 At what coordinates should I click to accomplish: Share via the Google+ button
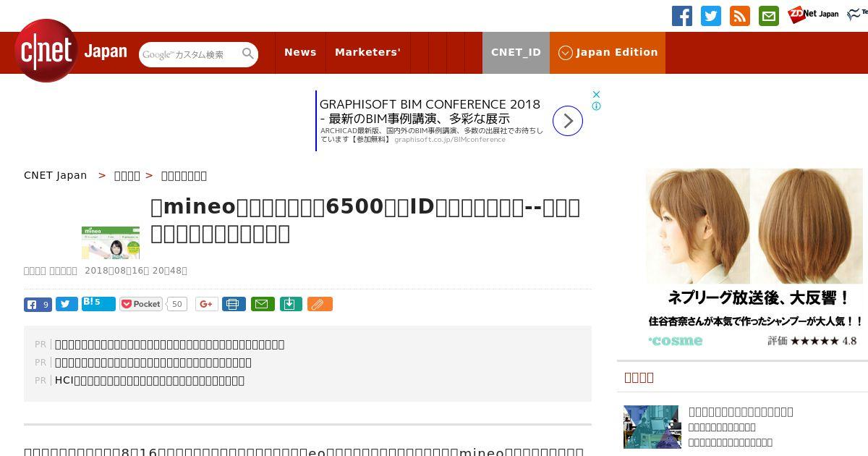206,304
